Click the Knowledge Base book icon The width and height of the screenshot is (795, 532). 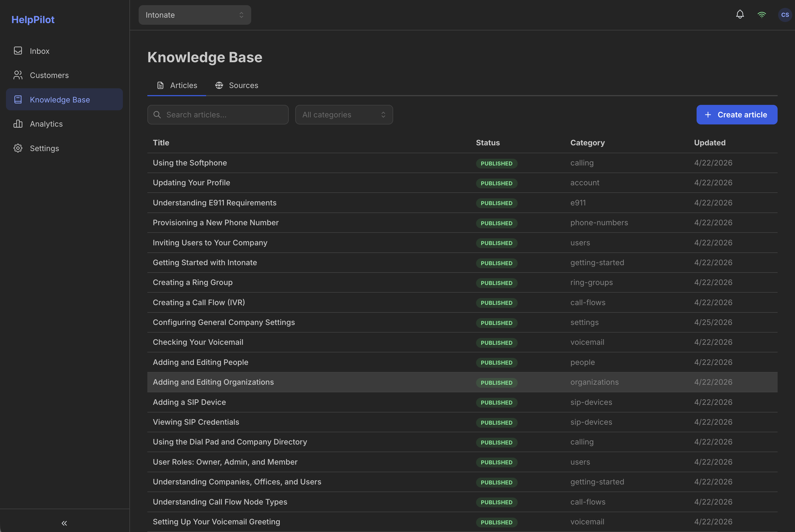point(18,99)
